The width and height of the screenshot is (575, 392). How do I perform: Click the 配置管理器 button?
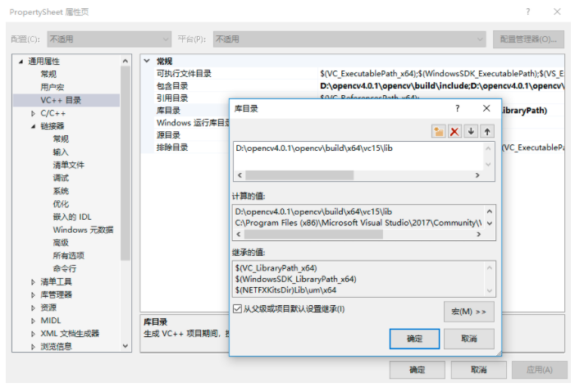point(528,39)
